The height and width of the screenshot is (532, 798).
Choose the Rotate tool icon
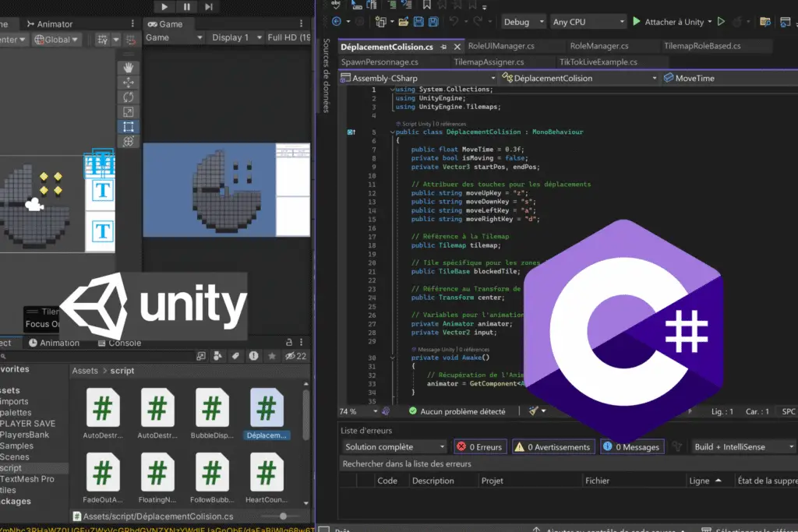click(x=129, y=97)
